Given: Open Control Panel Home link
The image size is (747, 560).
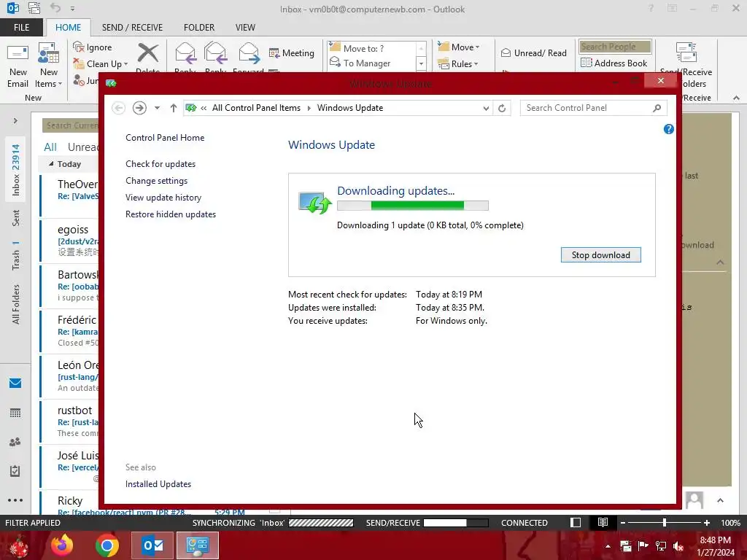Looking at the screenshot, I should pyautogui.click(x=165, y=138).
